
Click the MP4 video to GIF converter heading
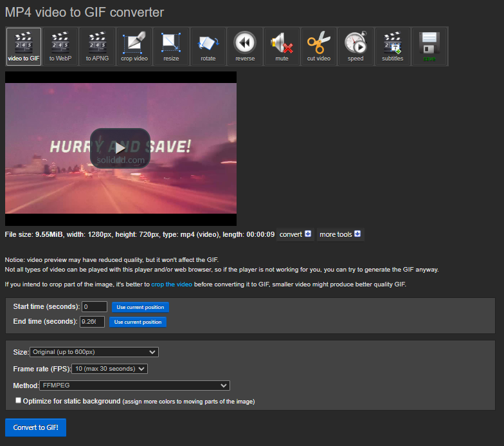click(x=84, y=12)
